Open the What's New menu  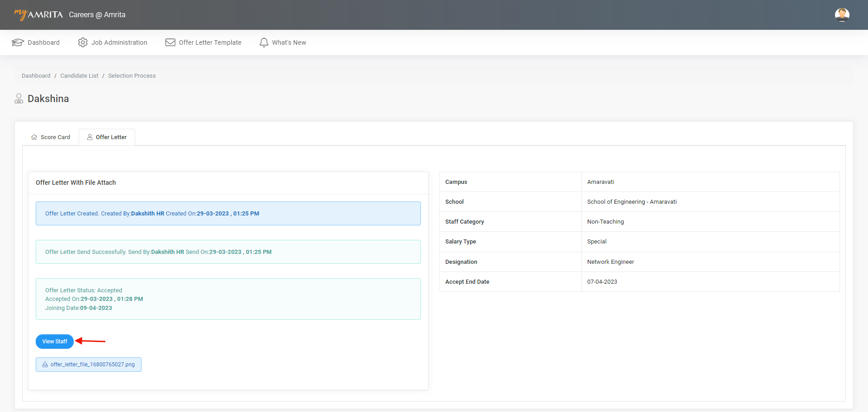[289, 42]
